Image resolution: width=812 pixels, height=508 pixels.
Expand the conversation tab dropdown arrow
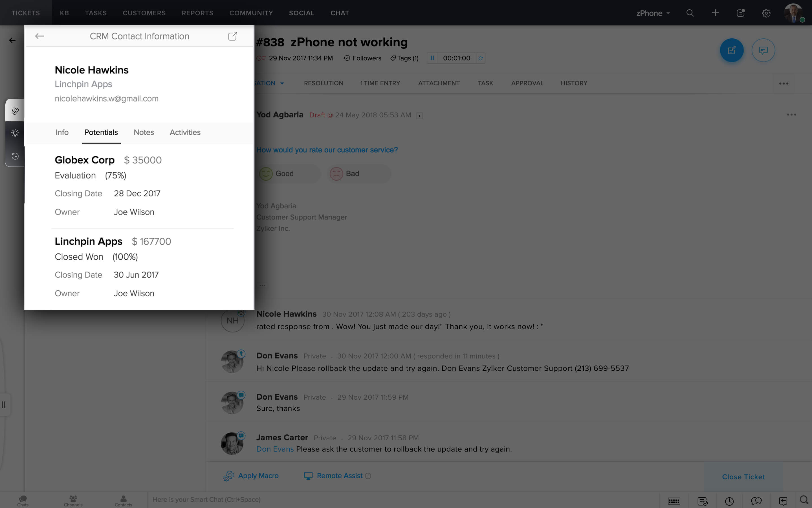282,83
